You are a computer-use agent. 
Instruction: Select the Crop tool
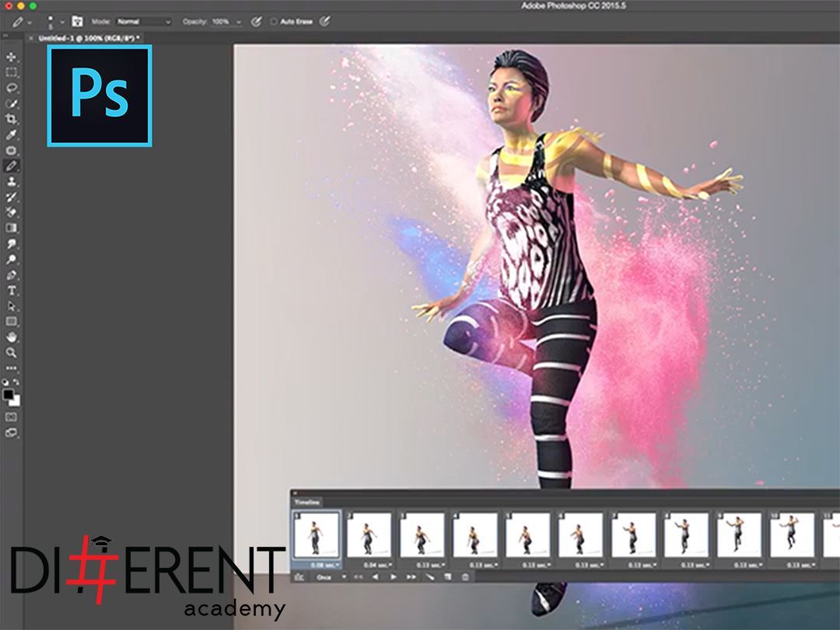pyautogui.click(x=12, y=119)
